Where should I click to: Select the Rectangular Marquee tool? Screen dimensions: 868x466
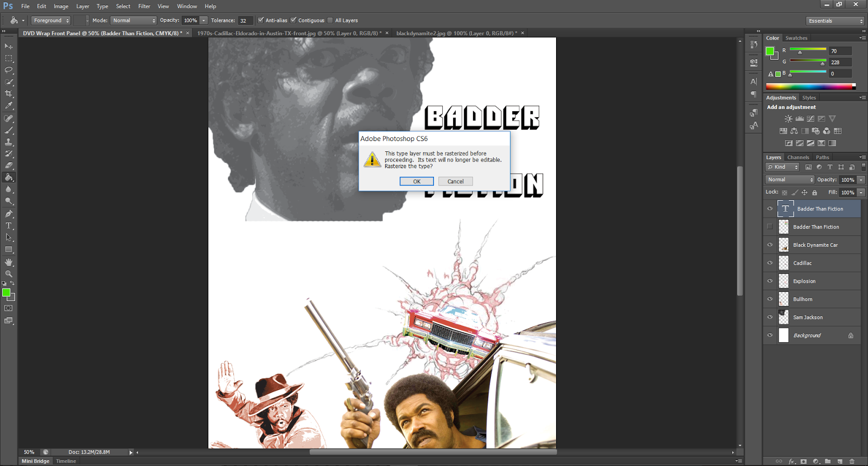pos(9,59)
